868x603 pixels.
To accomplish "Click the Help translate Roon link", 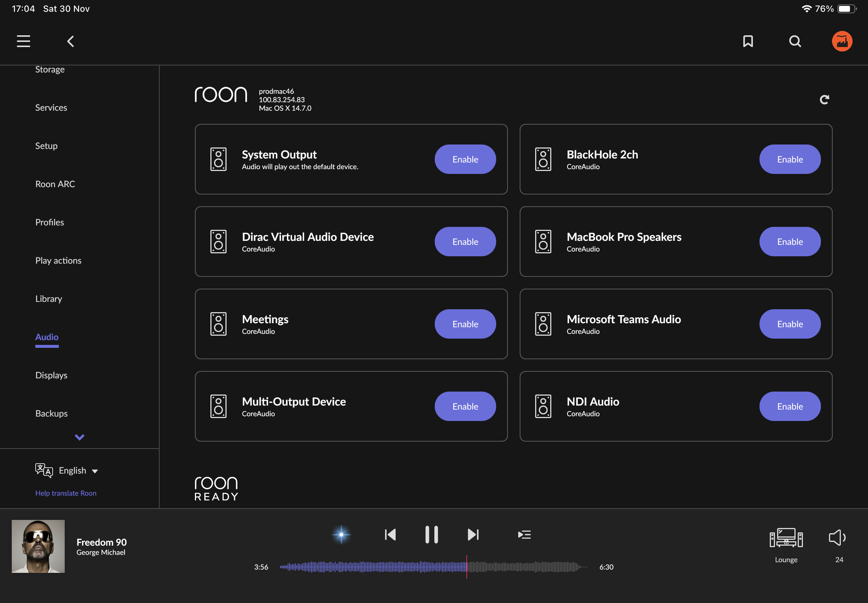I will (65, 493).
